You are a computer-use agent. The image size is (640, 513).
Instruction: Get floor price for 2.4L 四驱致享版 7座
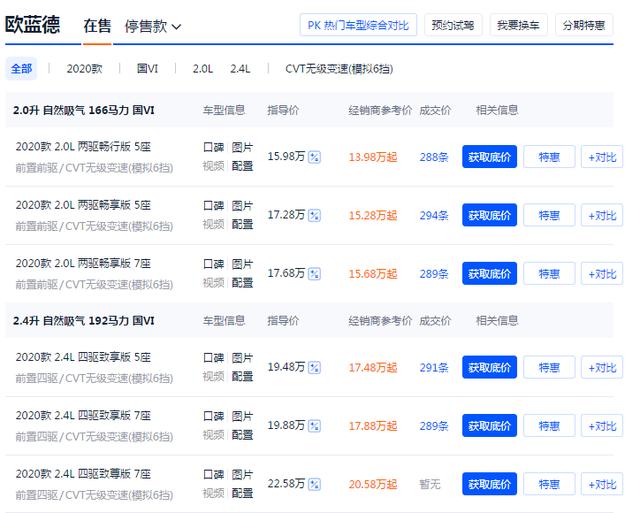489,426
